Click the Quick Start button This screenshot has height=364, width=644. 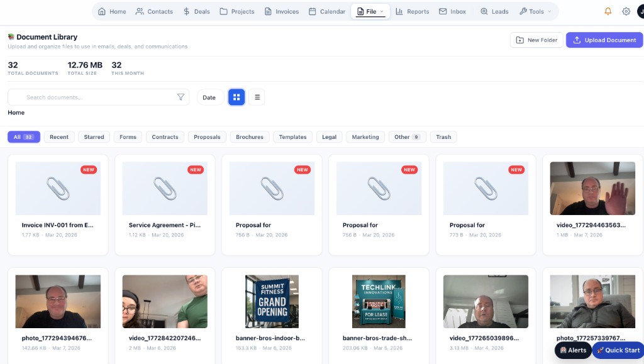tap(617, 350)
